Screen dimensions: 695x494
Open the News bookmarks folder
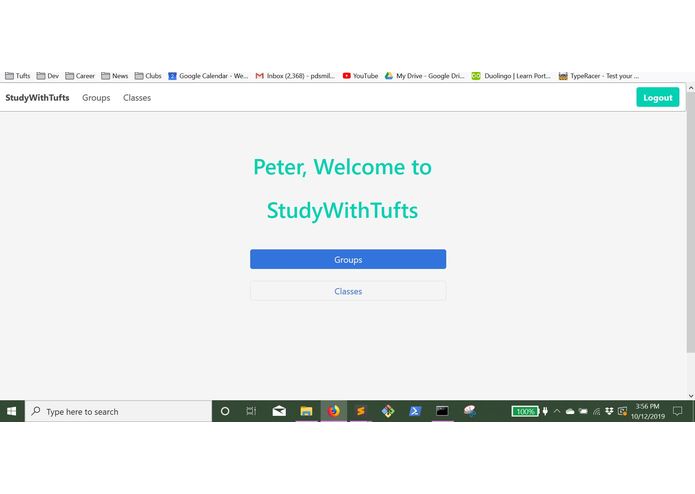pyautogui.click(x=114, y=76)
